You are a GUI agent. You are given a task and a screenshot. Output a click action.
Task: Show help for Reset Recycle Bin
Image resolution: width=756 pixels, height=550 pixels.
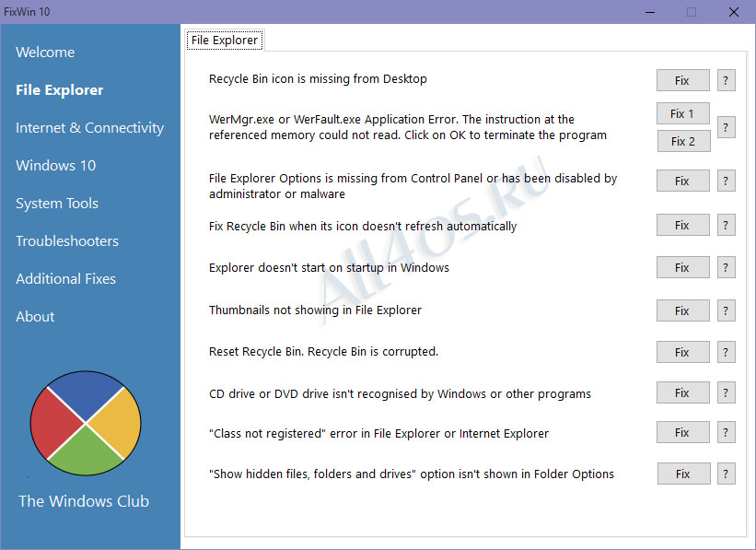(726, 352)
